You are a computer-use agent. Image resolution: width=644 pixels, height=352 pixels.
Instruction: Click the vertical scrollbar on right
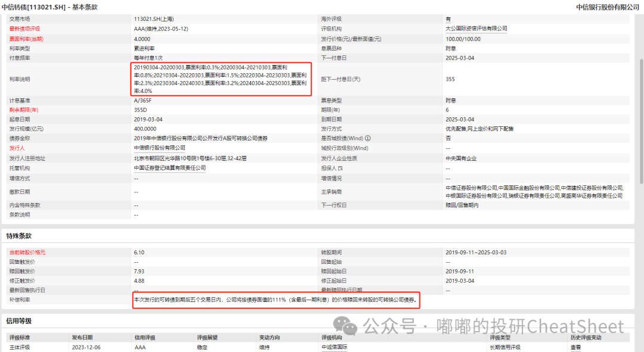click(641, 121)
